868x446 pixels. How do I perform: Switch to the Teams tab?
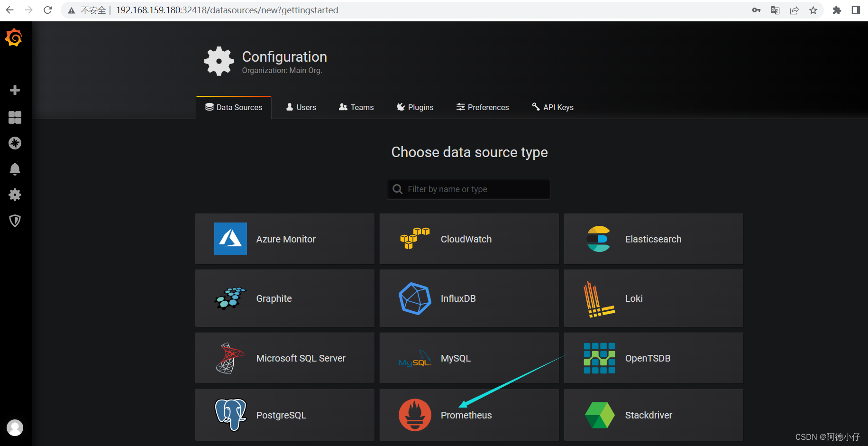356,107
